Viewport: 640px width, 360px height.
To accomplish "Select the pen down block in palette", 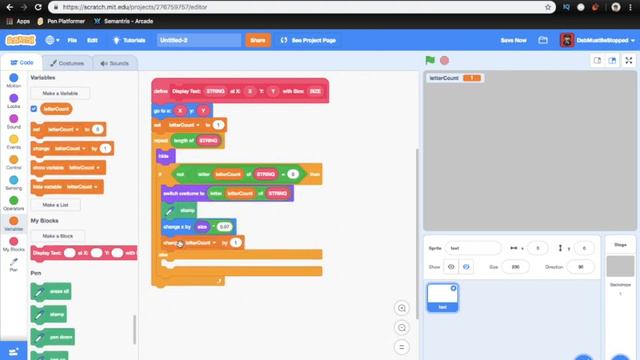I will click(x=53, y=337).
